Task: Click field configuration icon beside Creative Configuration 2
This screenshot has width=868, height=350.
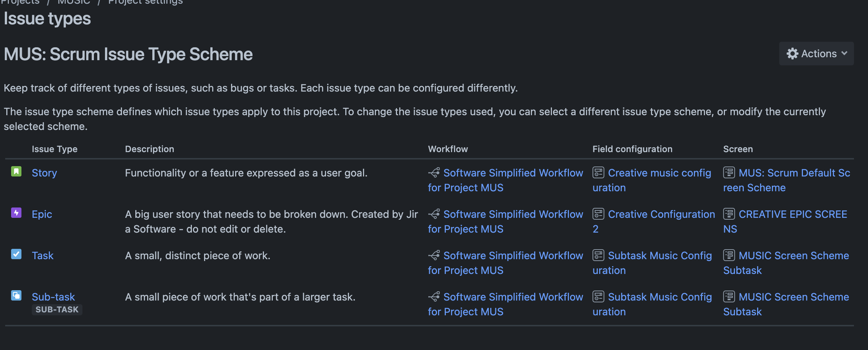Action: pyautogui.click(x=599, y=214)
